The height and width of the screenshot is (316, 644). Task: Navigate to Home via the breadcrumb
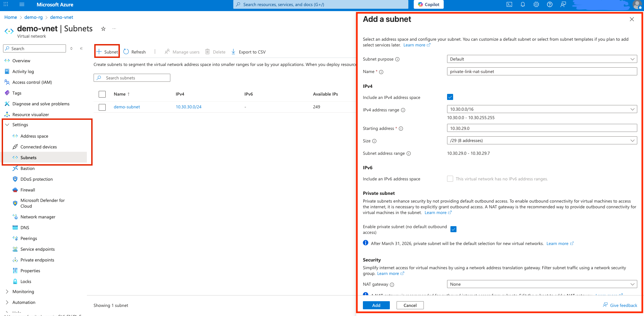click(x=10, y=17)
